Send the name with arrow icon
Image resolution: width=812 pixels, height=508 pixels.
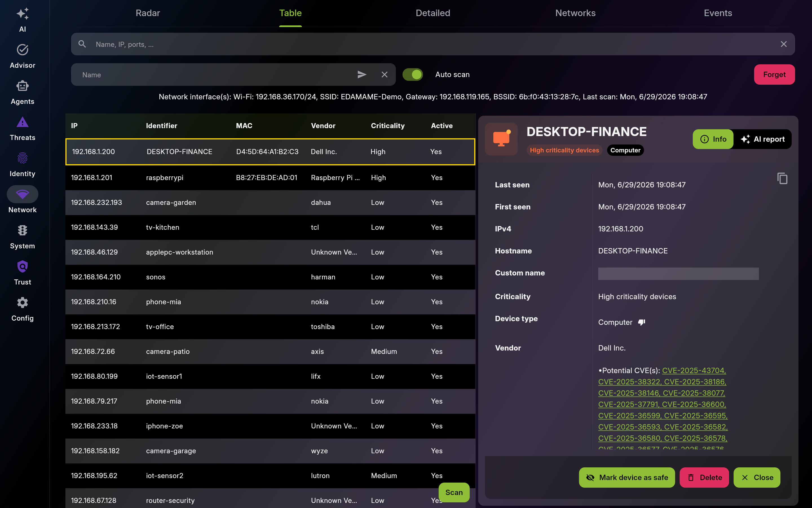pyautogui.click(x=362, y=75)
